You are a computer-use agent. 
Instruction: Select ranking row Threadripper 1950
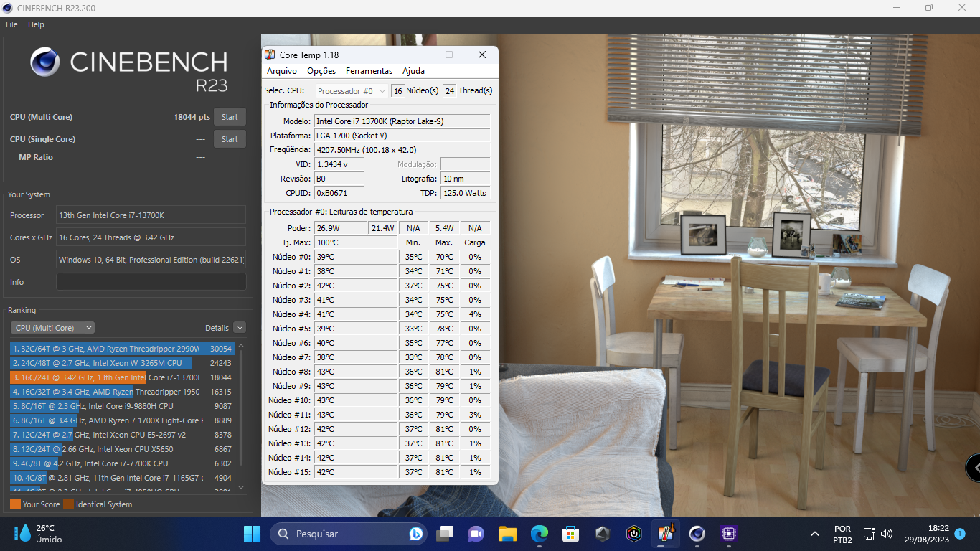(122, 392)
